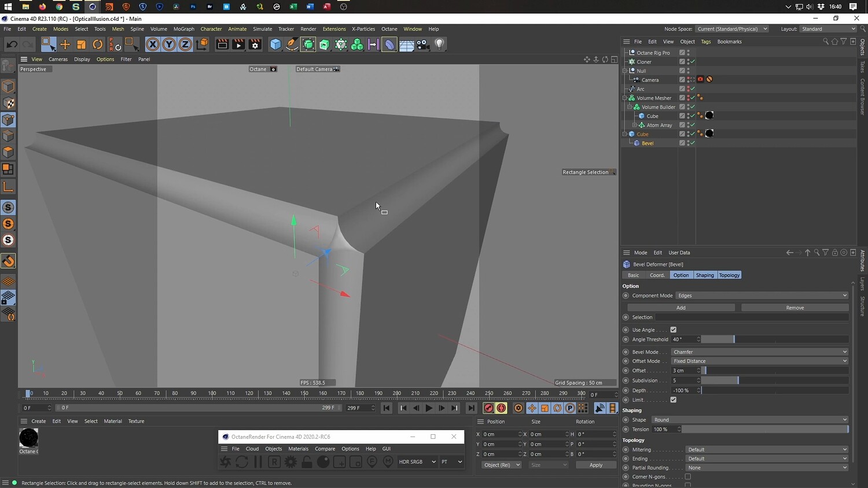Click the magnet brush icon in left sidebar
The image size is (868, 488).
click(8, 261)
